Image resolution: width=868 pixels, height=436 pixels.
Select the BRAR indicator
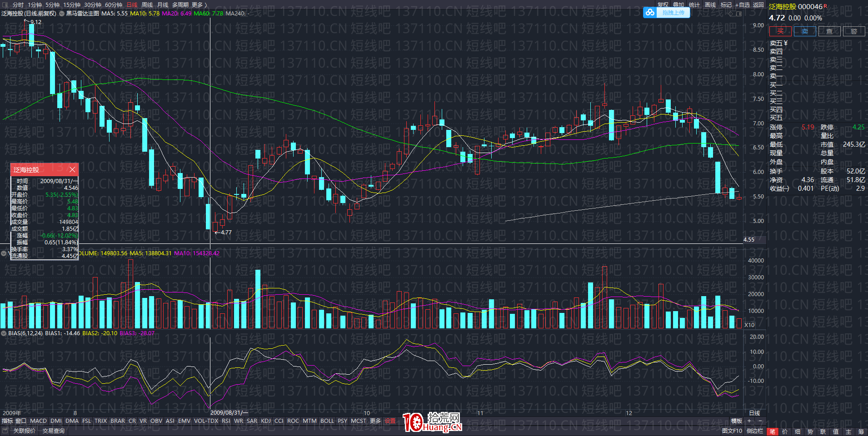pyautogui.click(x=118, y=421)
